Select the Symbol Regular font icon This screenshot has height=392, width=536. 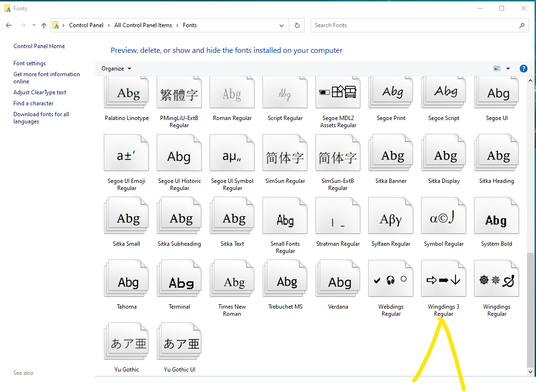[x=444, y=216]
